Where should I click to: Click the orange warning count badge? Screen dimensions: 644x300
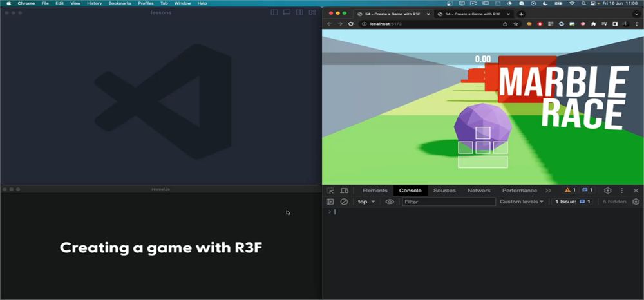tap(570, 190)
